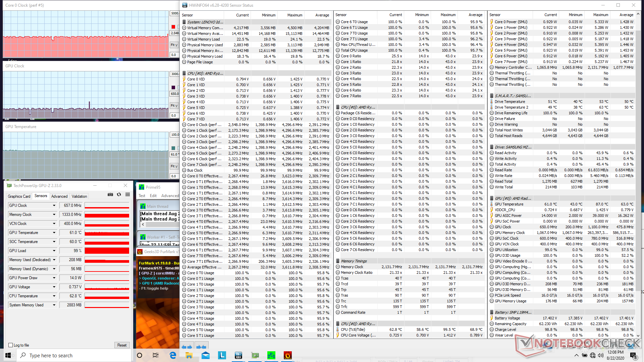Click the volume tray icon
The image size is (644, 362).
(x=600, y=356)
